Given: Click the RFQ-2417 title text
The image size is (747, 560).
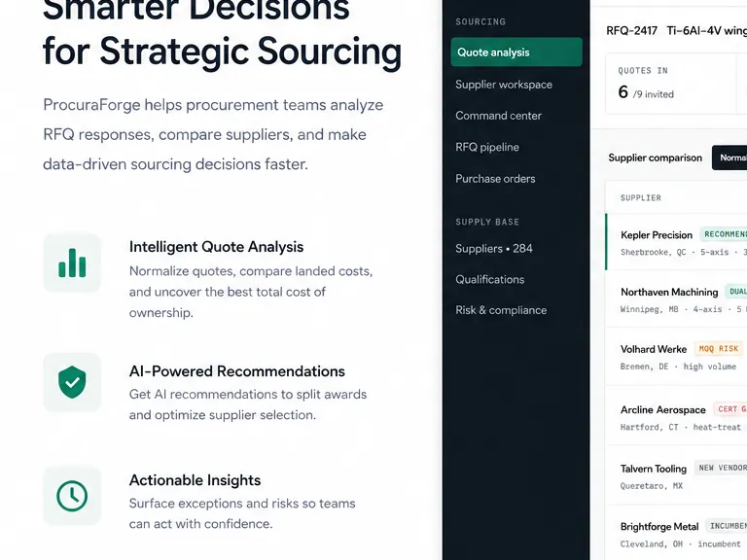Looking at the screenshot, I should pyautogui.click(x=631, y=31).
